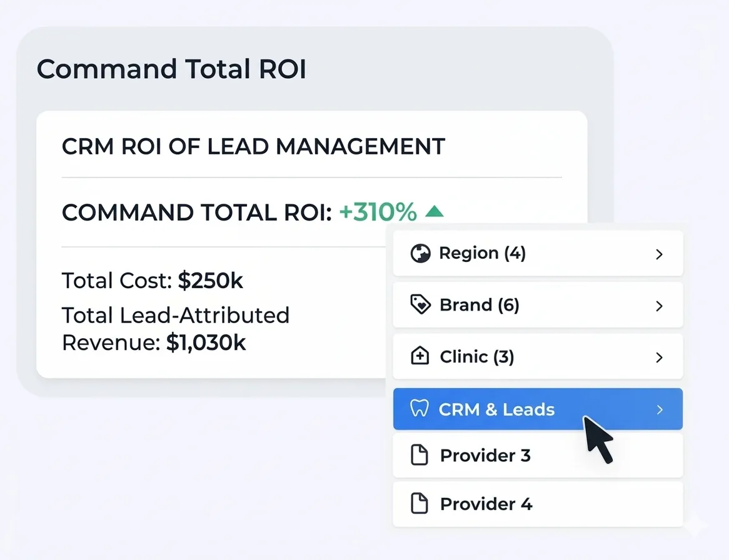Choose Provider 4 from the list
Viewport: 729px width, 560px height.
click(486, 504)
